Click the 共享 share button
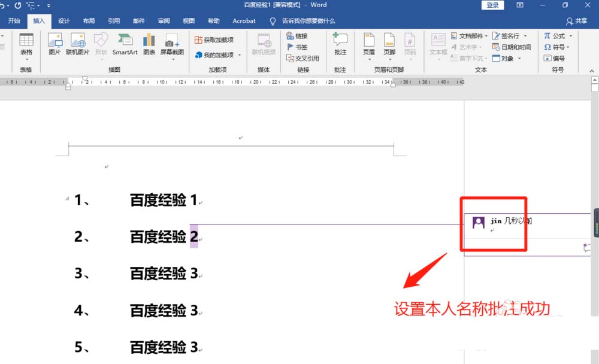The height and width of the screenshot is (364, 599). (x=577, y=21)
